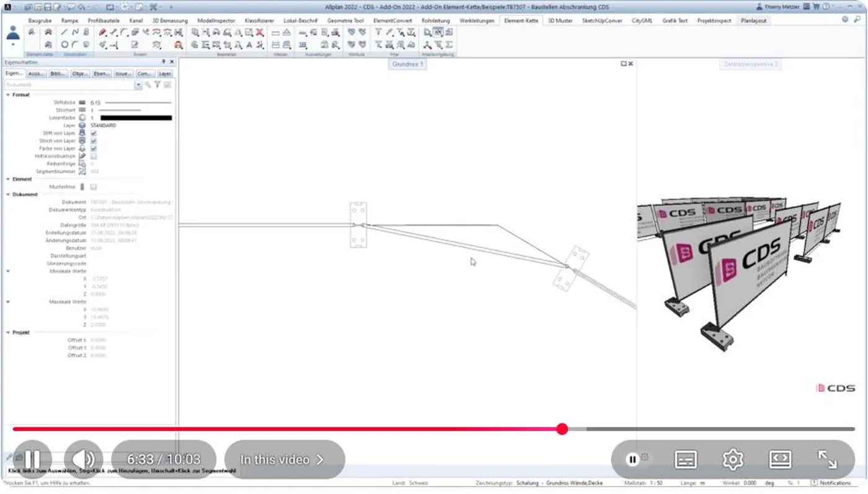Open the In this video chapters button

(285, 459)
